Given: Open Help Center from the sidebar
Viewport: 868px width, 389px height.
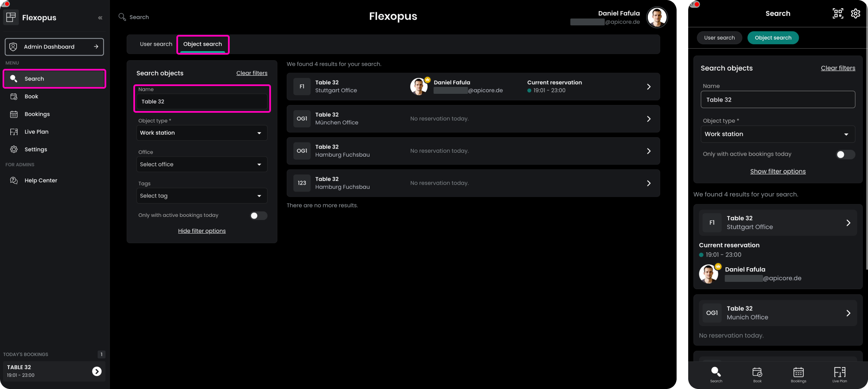Looking at the screenshot, I should [40, 180].
